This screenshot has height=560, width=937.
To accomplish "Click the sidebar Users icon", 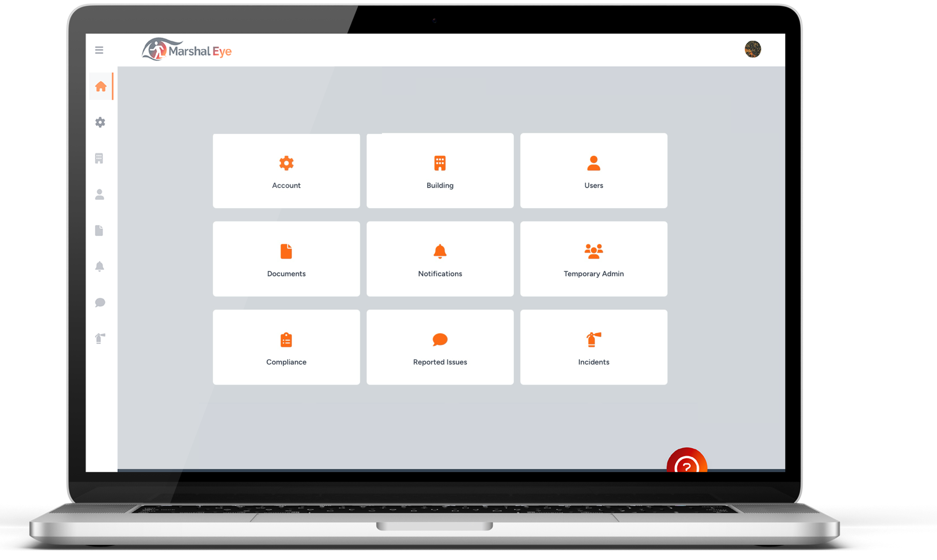I will coord(99,195).
